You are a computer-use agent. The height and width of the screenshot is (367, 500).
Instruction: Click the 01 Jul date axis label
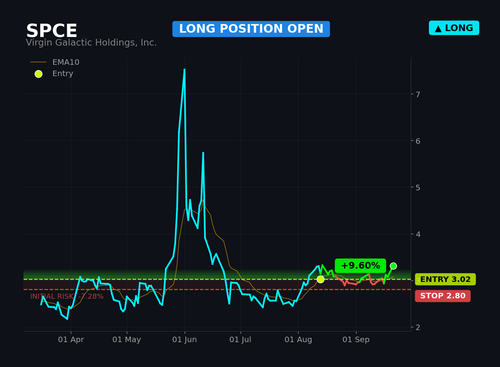[240, 340]
